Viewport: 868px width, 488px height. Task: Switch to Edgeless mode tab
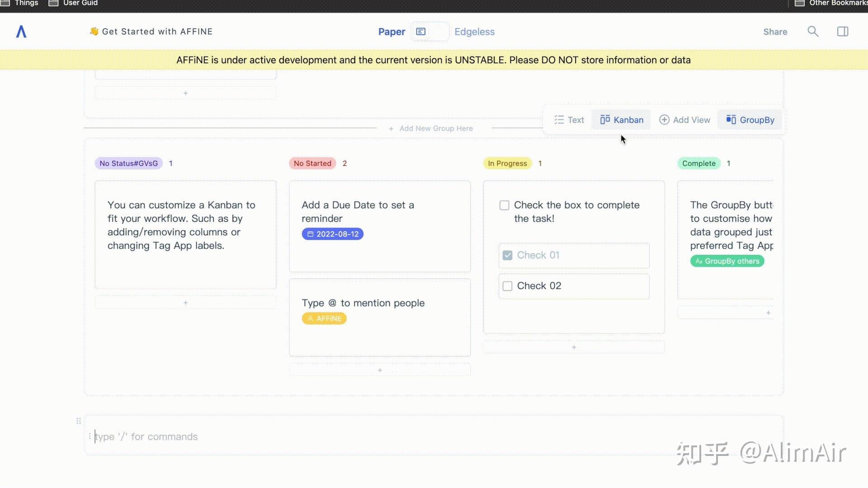(474, 32)
